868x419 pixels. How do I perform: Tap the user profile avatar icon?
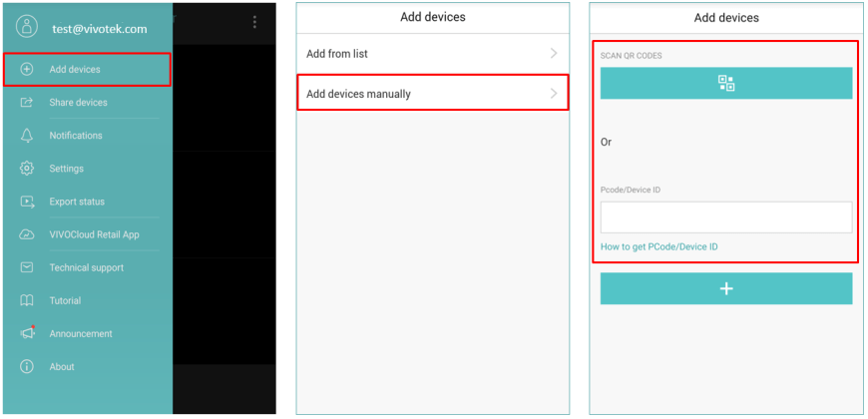click(x=27, y=28)
